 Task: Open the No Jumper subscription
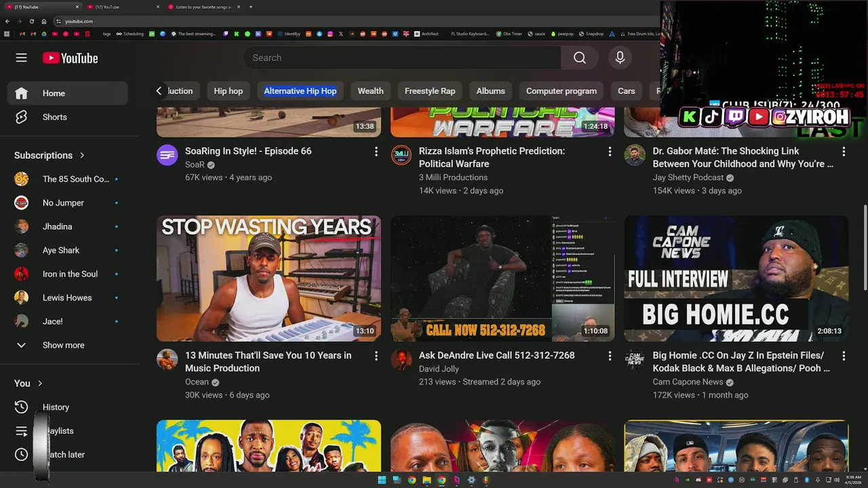67,203
